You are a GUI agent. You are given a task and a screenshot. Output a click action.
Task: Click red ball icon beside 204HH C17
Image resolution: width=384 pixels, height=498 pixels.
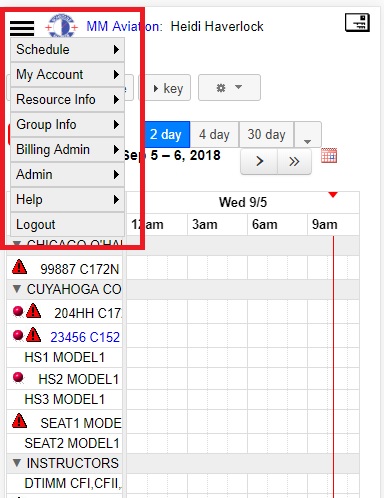(x=18, y=311)
